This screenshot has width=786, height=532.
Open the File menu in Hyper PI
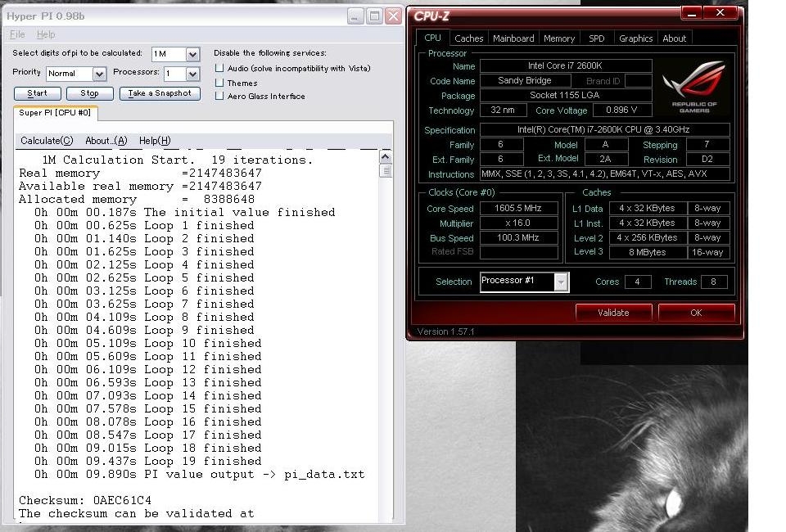pyautogui.click(x=17, y=34)
